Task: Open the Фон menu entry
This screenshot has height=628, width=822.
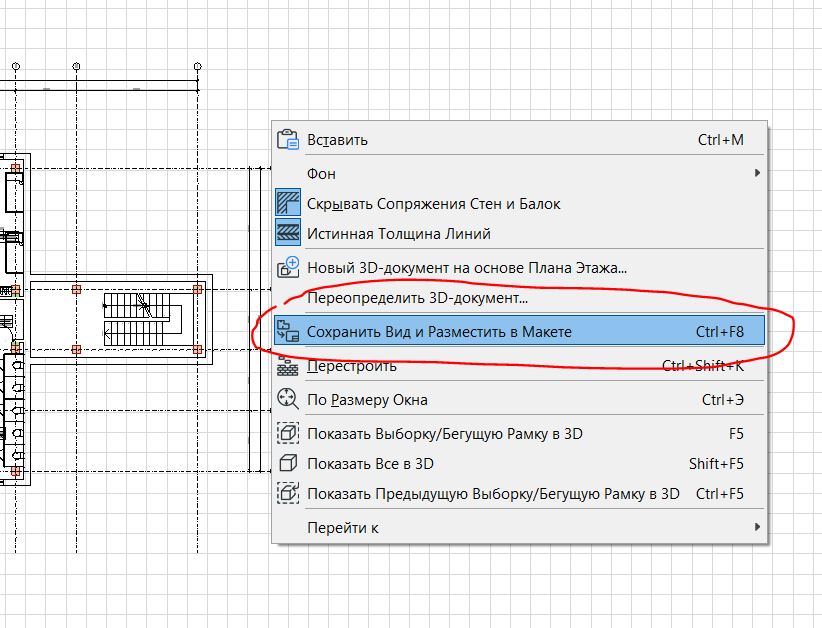Action: 519,174
